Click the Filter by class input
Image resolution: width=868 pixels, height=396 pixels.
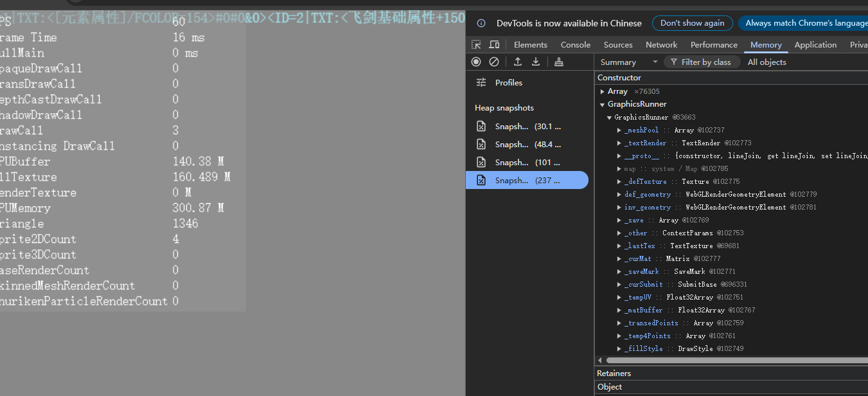pos(705,62)
